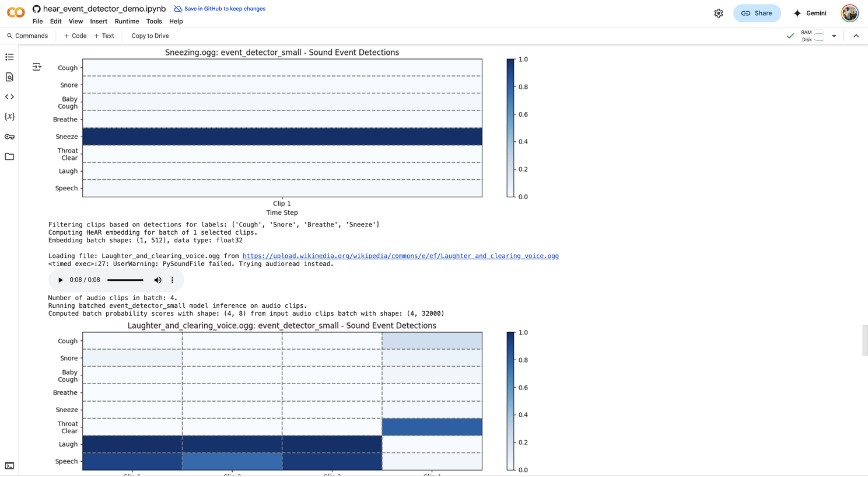Open the Terminal panel icon
868x477 pixels.
click(x=9, y=466)
